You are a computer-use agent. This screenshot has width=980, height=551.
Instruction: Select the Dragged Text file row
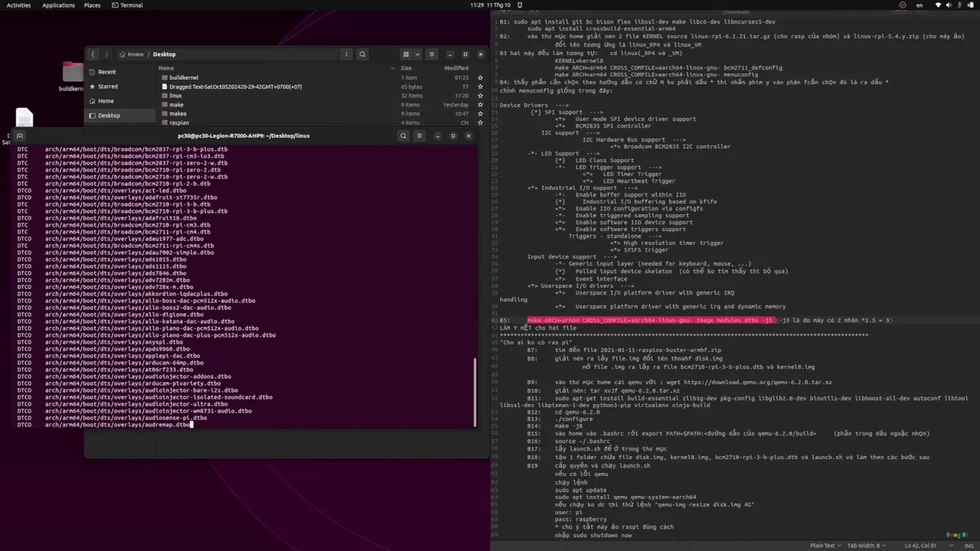(322, 86)
